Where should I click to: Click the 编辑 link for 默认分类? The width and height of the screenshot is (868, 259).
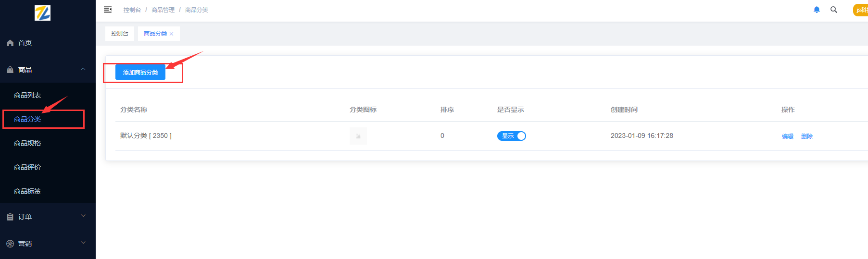point(788,136)
